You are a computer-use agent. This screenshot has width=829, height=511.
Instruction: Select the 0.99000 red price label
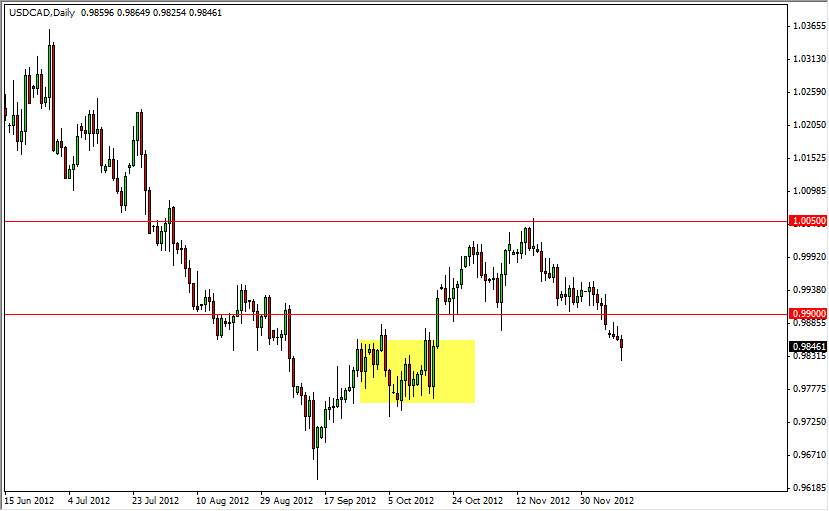click(x=808, y=314)
